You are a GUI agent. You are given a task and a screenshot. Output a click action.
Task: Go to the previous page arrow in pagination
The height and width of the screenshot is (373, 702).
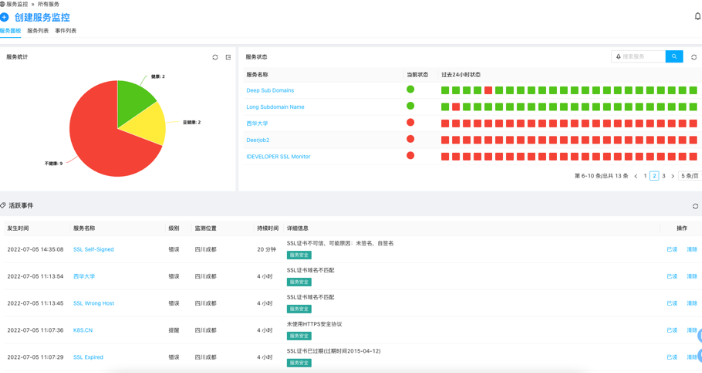click(636, 176)
